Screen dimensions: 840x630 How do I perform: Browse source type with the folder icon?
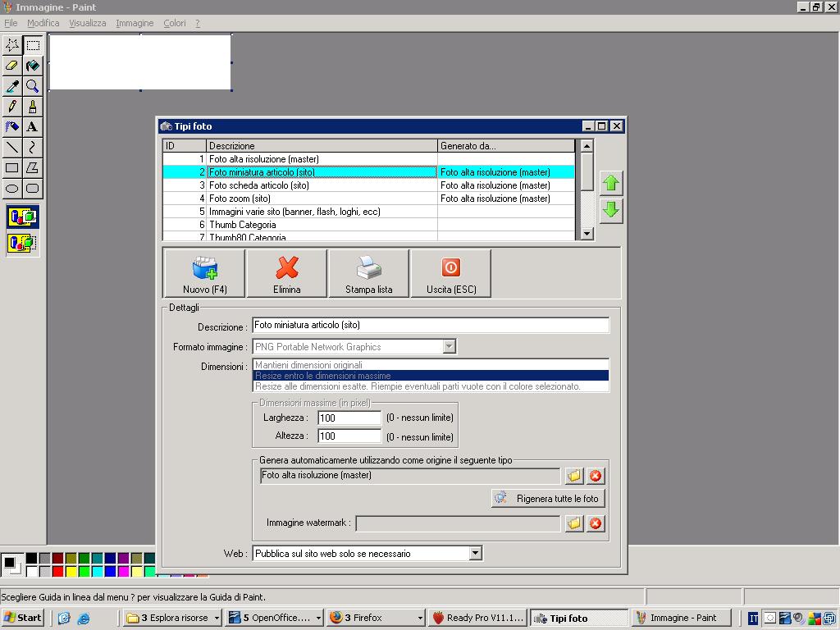[x=574, y=475]
